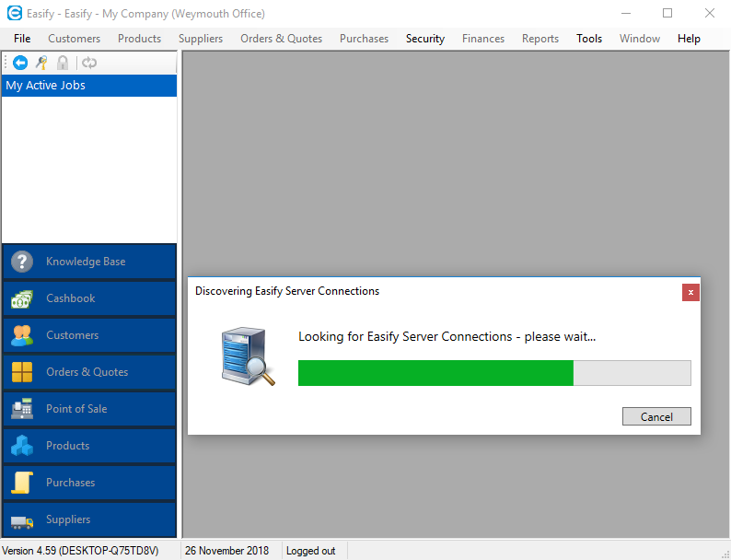Image resolution: width=731 pixels, height=560 pixels.
Task: Select the Knowledge Base sidebar label
Action: tap(86, 262)
